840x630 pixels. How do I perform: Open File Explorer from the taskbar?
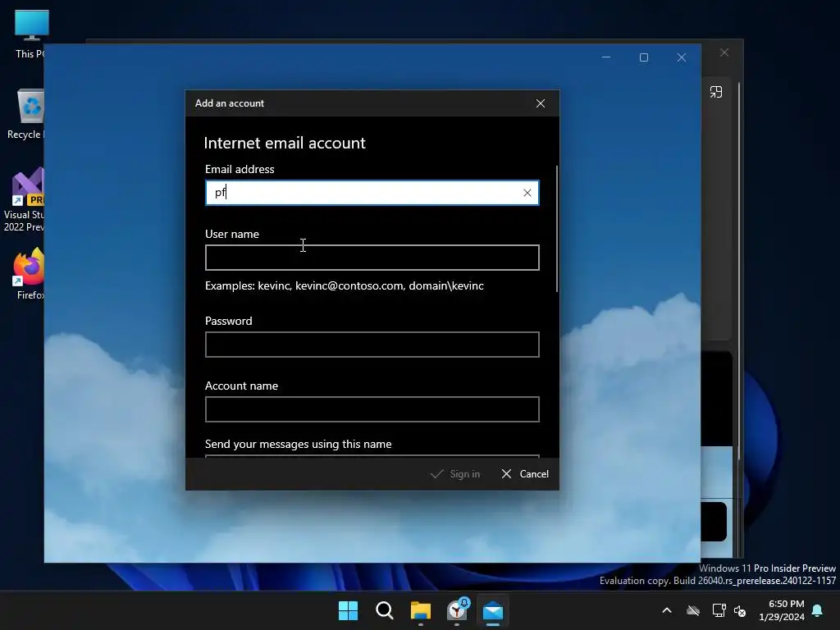(x=421, y=610)
